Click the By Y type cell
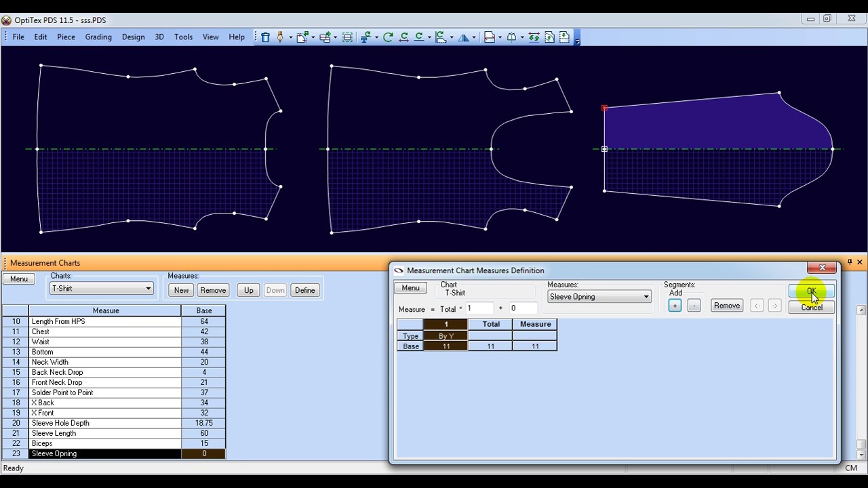 (446, 336)
